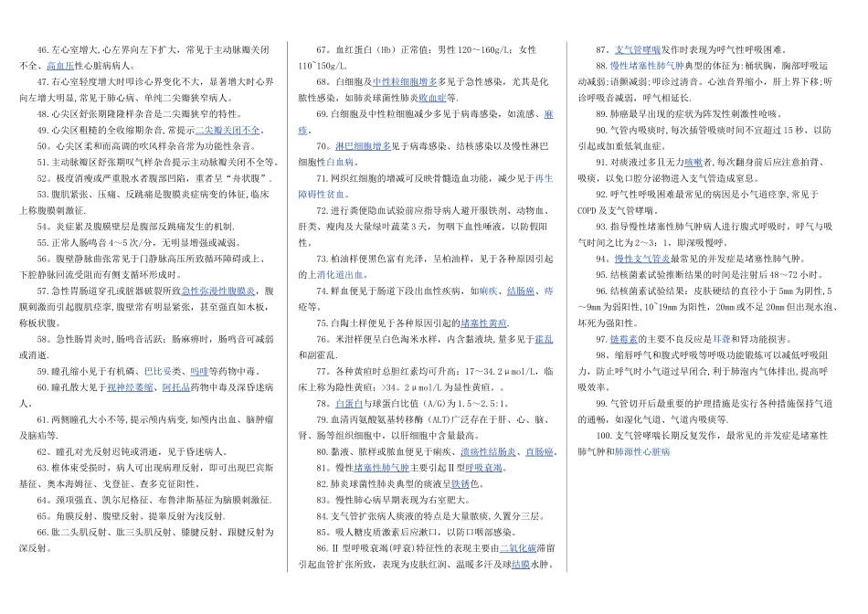This screenshot has width=868, height=614.
Task: Click the 慢性支气管炎 link in item 94
Action: click(x=642, y=259)
